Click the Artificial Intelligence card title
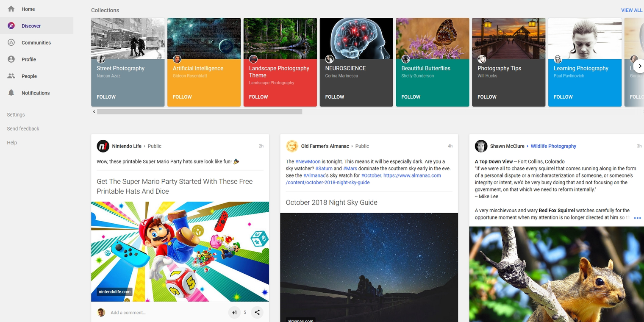This screenshot has width=644, height=322. [198, 68]
